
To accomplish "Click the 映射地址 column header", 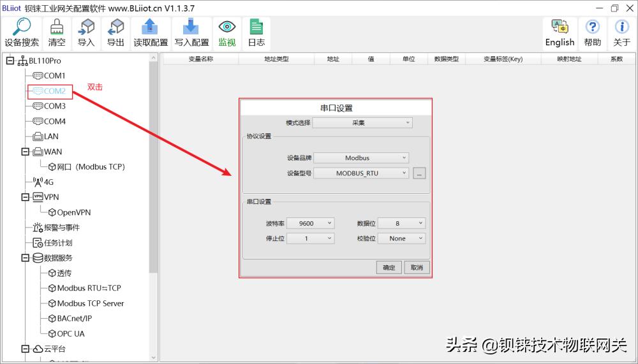I will coord(569,59).
